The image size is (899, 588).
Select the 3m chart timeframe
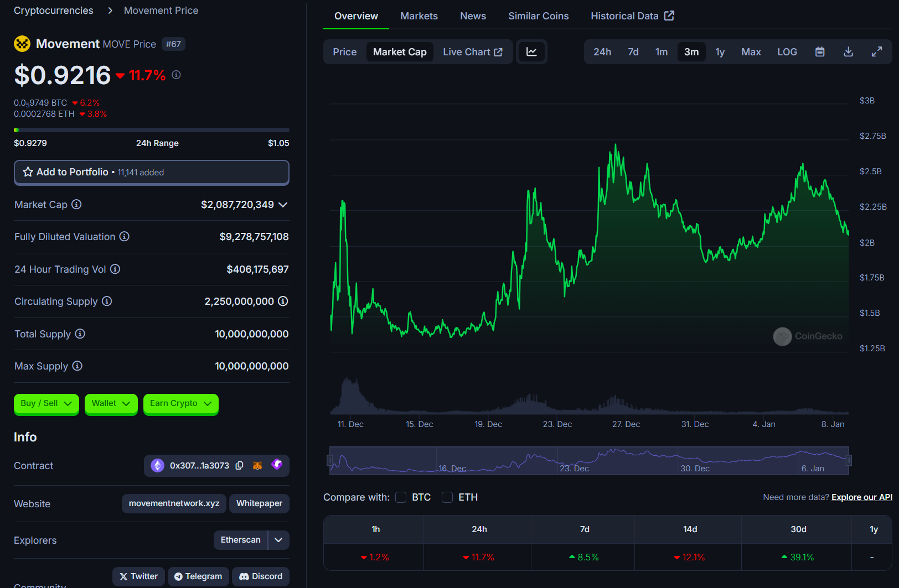pyautogui.click(x=691, y=52)
